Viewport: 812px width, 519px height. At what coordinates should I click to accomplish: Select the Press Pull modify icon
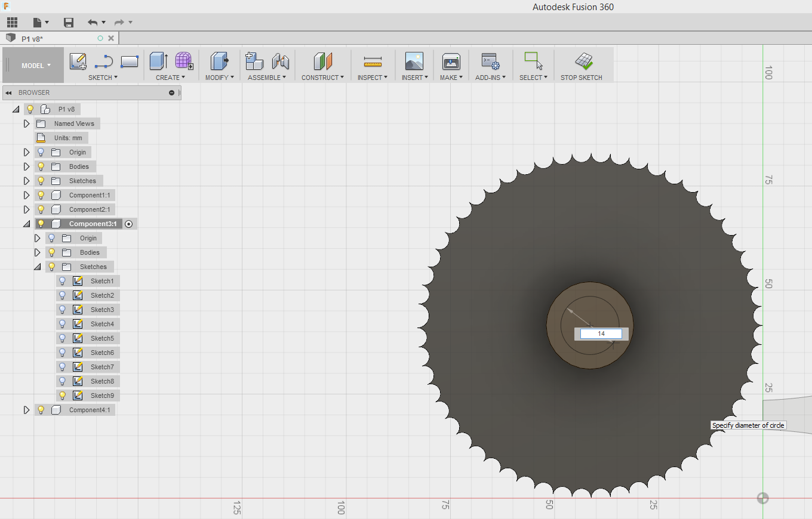pyautogui.click(x=219, y=61)
